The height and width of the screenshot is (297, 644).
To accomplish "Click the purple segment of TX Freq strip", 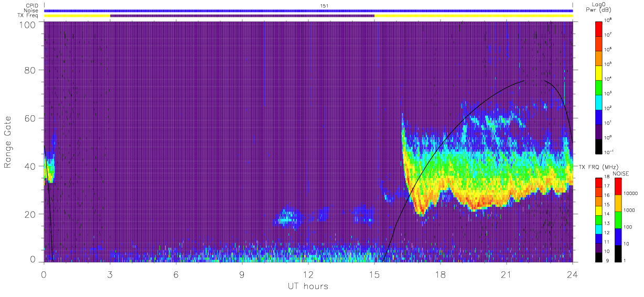I will tap(242, 16).
